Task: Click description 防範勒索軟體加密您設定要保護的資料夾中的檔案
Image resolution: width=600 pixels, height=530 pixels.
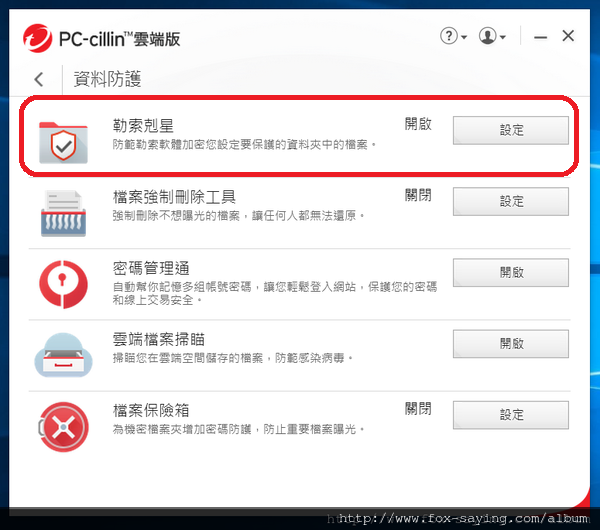Action: [x=244, y=145]
